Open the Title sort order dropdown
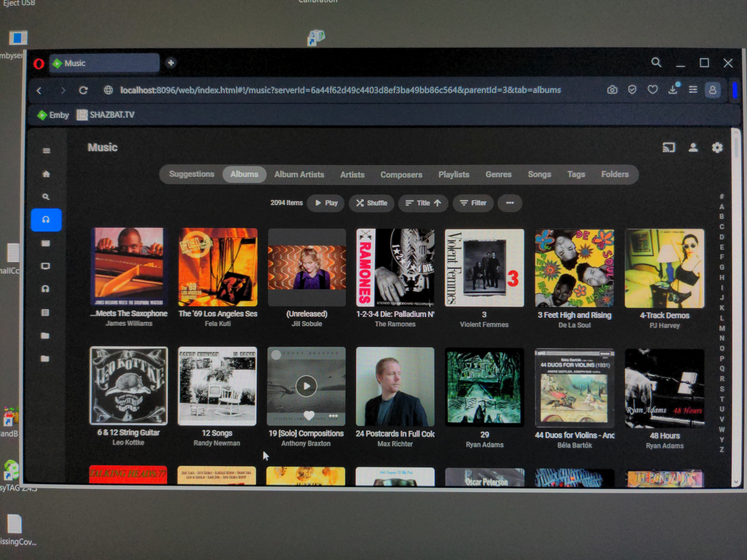Image resolution: width=747 pixels, height=560 pixels. pos(423,203)
